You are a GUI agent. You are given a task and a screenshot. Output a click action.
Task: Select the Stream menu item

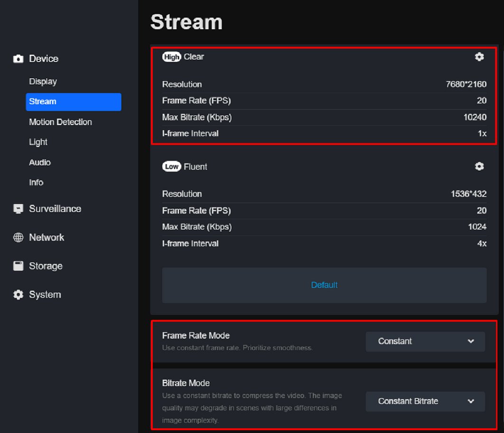coord(74,102)
